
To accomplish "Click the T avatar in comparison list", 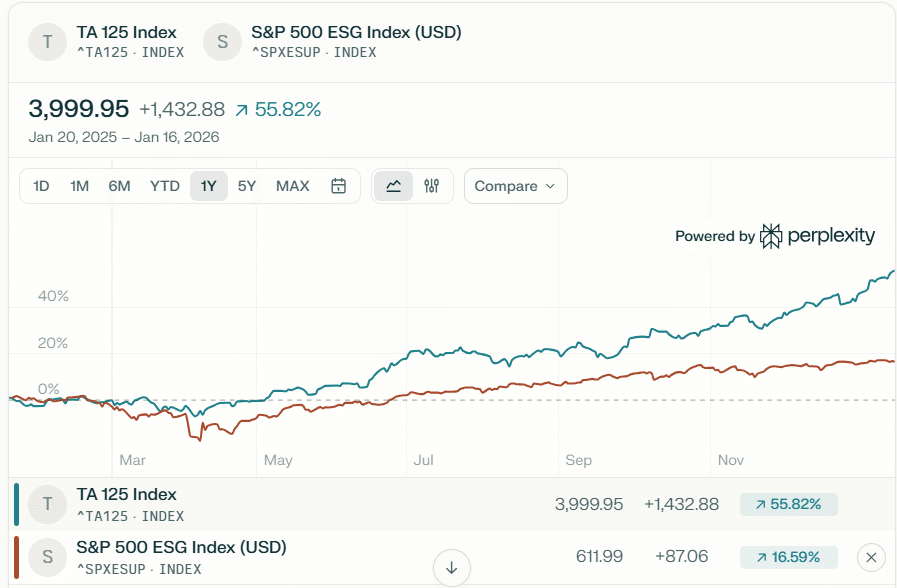I will (x=46, y=504).
